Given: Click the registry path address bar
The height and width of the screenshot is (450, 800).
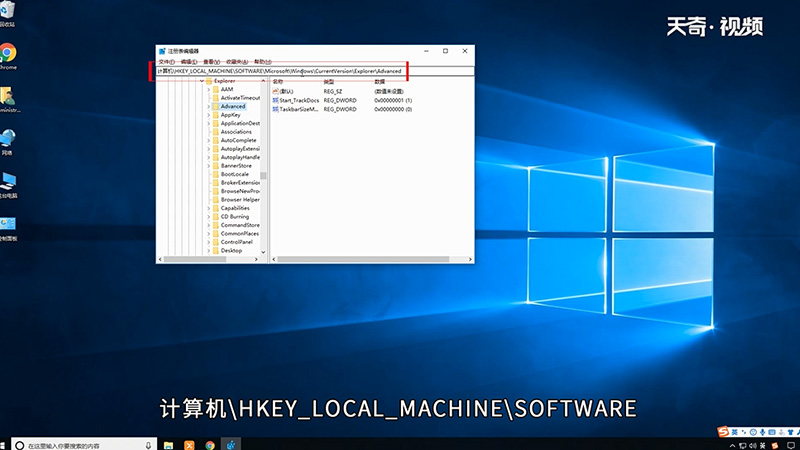Looking at the screenshot, I should 315,71.
